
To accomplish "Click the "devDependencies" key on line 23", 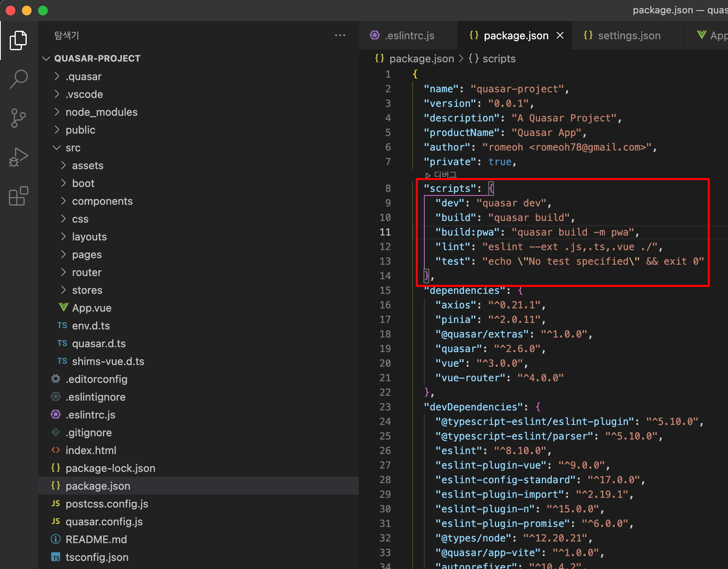I will click(473, 407).
